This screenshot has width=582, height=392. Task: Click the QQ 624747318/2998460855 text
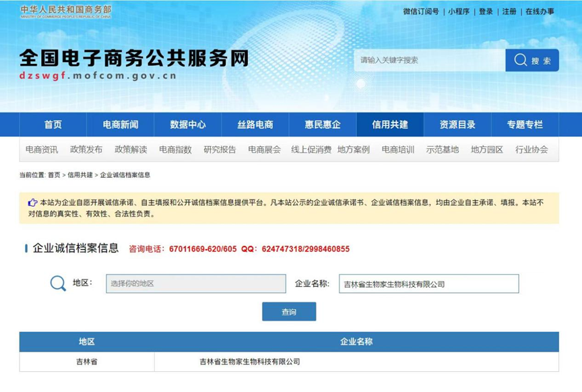coord(296,249)
